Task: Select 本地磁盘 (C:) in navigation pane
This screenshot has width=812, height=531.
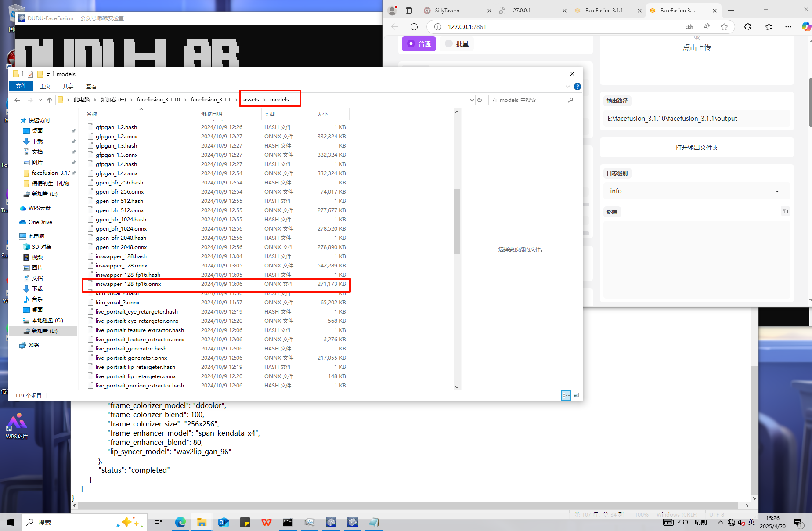Action: point(47,321)
